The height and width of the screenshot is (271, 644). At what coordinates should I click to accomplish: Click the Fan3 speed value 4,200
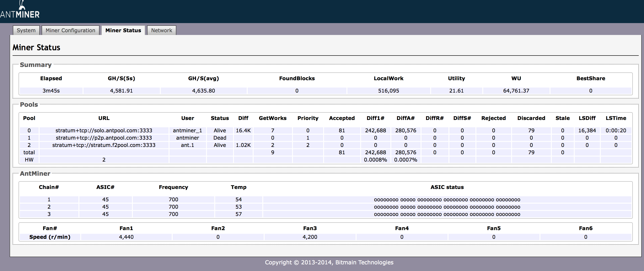[310, 237]
